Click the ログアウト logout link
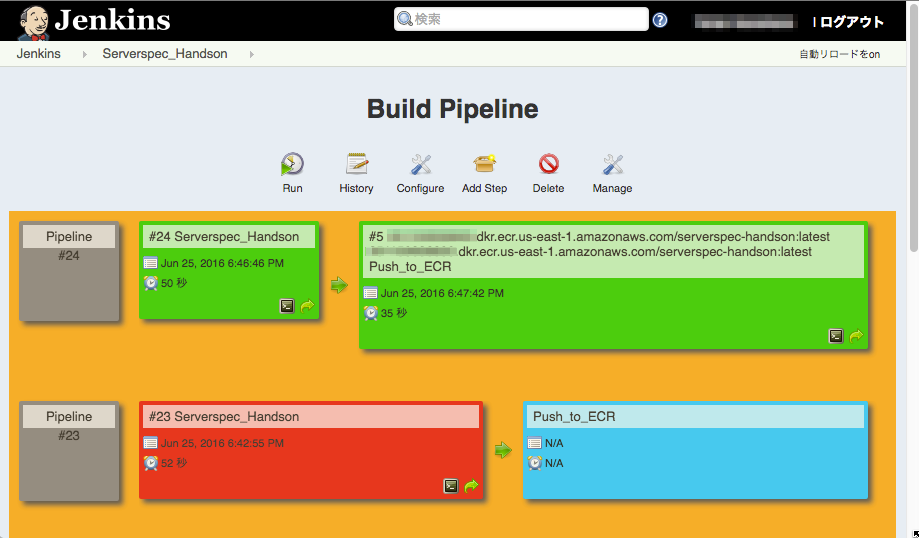Viewport: 919px width, 538px height. click(851, 22)
